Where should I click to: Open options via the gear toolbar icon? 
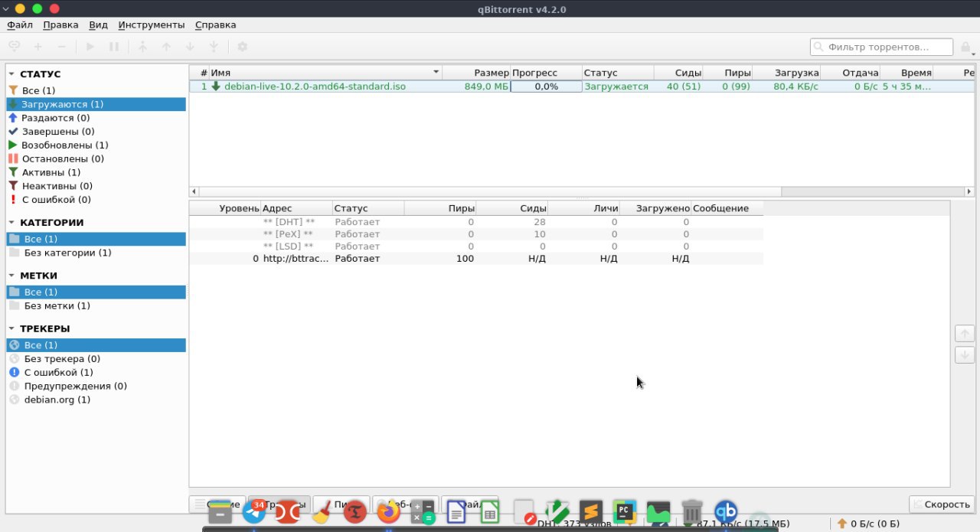pos(243,47)
